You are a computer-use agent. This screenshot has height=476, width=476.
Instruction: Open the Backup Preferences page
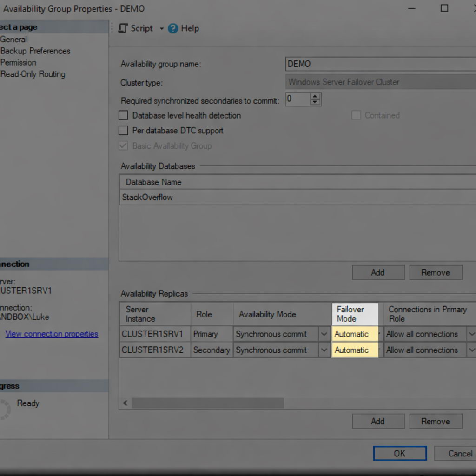35,51
